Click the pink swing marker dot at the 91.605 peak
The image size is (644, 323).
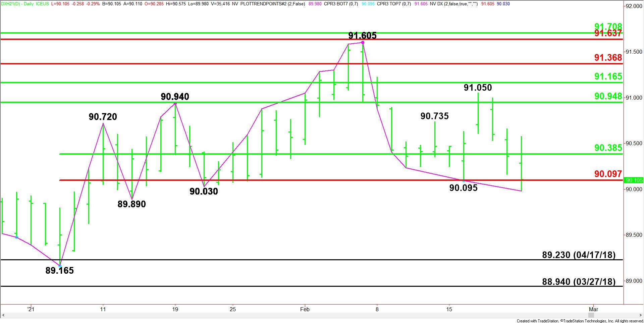click(x=363, y=43)
